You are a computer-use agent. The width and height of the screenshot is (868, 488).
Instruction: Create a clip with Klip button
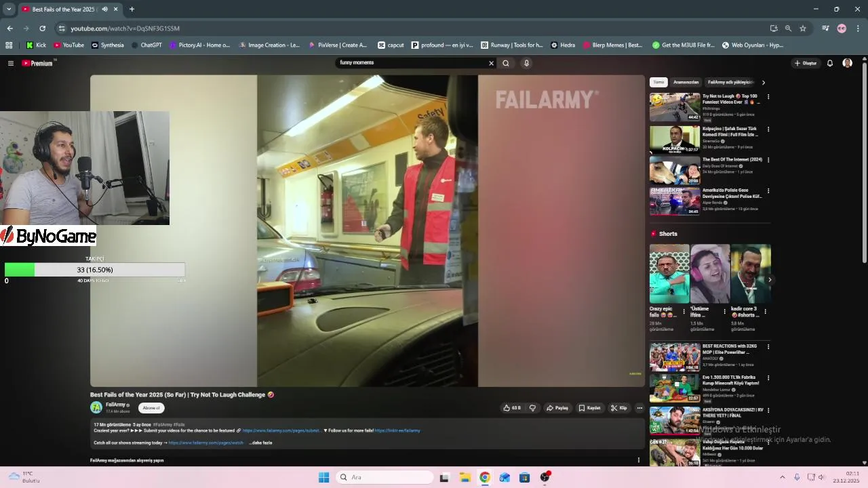[x=619, y=408]
